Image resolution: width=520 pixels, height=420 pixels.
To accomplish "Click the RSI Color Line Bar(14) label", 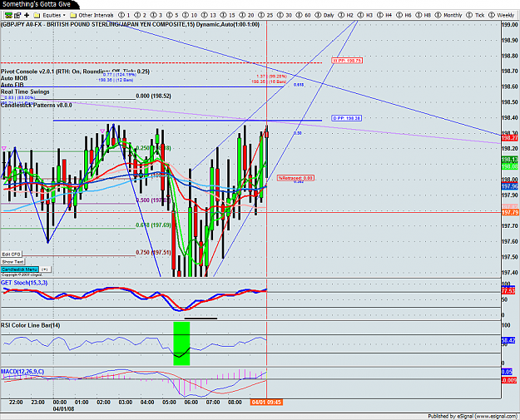I will tap(31, 325).
